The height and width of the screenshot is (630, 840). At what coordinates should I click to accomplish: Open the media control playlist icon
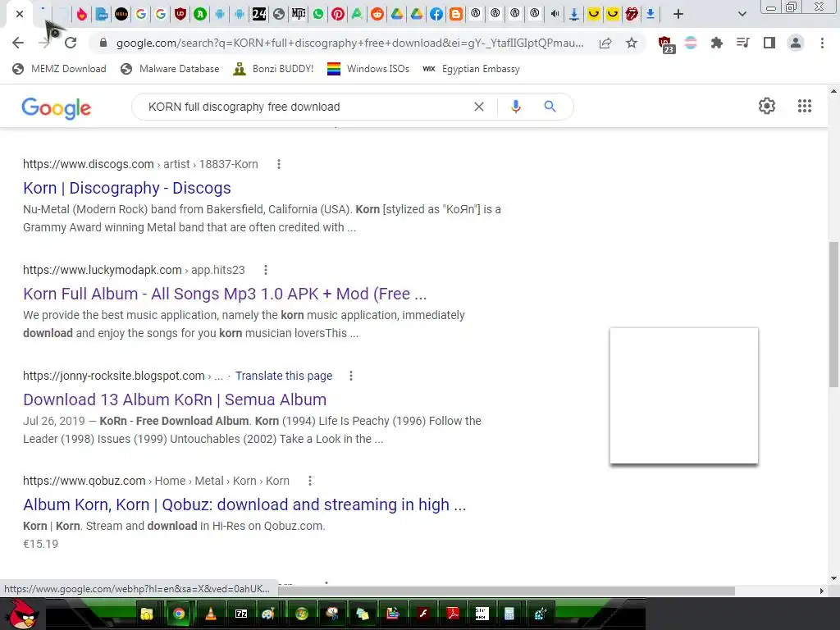742,43
